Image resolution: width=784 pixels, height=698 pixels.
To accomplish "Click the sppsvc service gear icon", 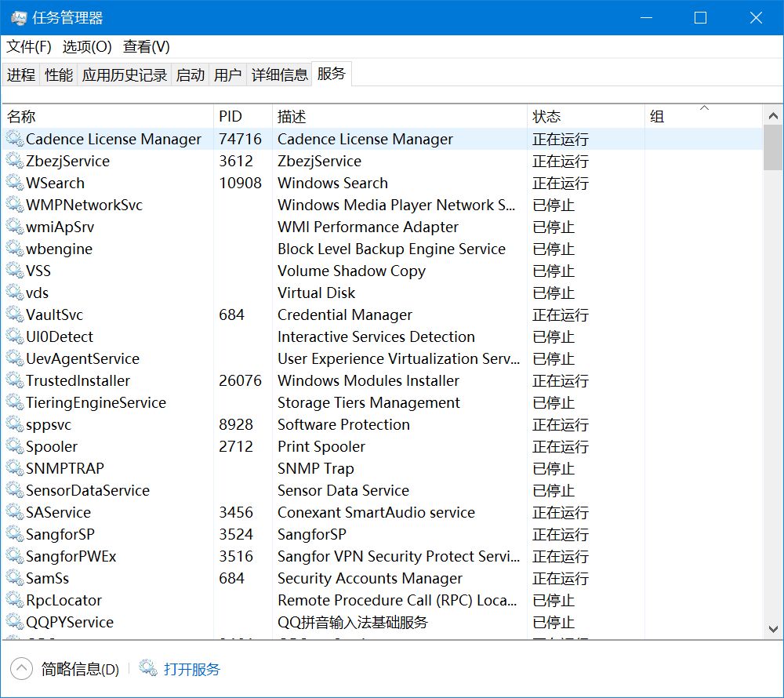I will [x=14, y=424].
